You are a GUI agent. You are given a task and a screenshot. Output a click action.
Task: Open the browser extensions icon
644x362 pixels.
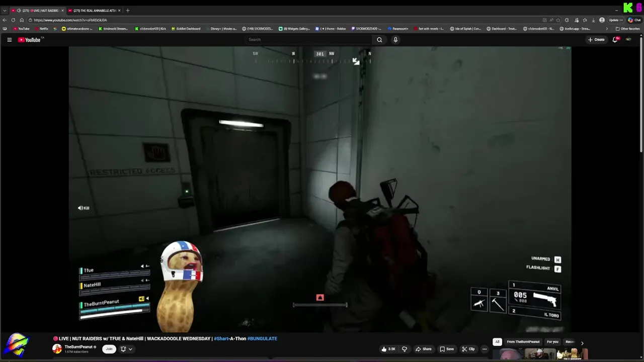(567, 20)
